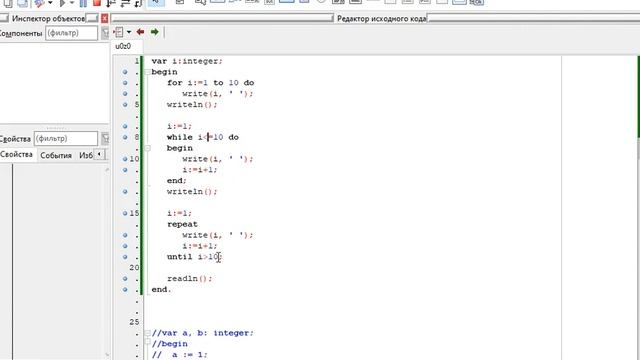This screenshot has width=640, height=360.
Task: Click the 'for i:=1 to 10 do' text
Action: click(211, 83)
